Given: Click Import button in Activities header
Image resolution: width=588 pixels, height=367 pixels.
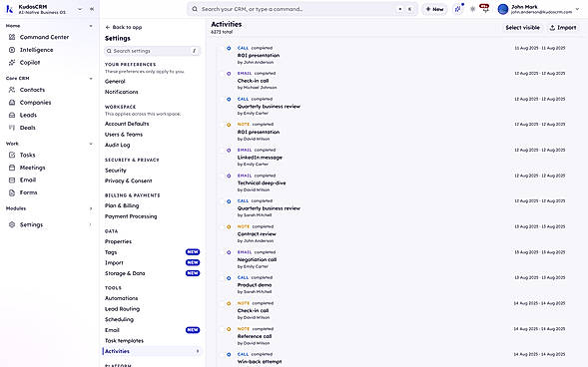Looking at the screenshot, I should coord(563,28).
